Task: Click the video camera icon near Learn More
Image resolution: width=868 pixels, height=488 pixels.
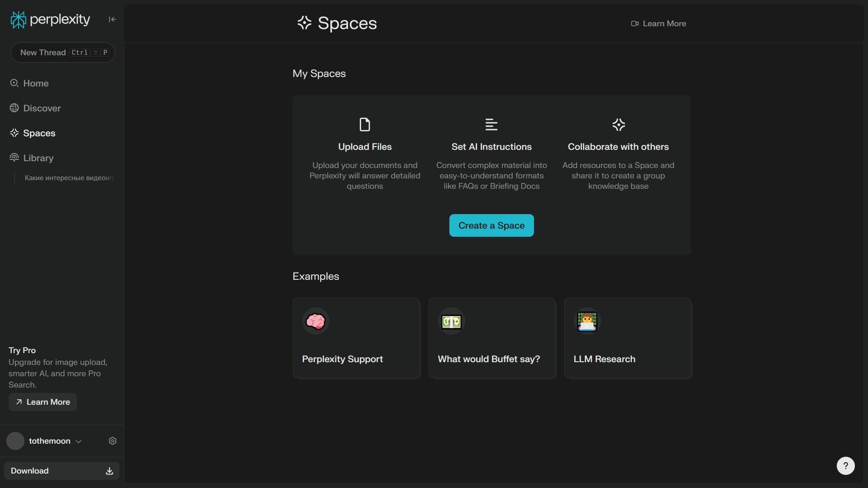Action: (635, 24)
